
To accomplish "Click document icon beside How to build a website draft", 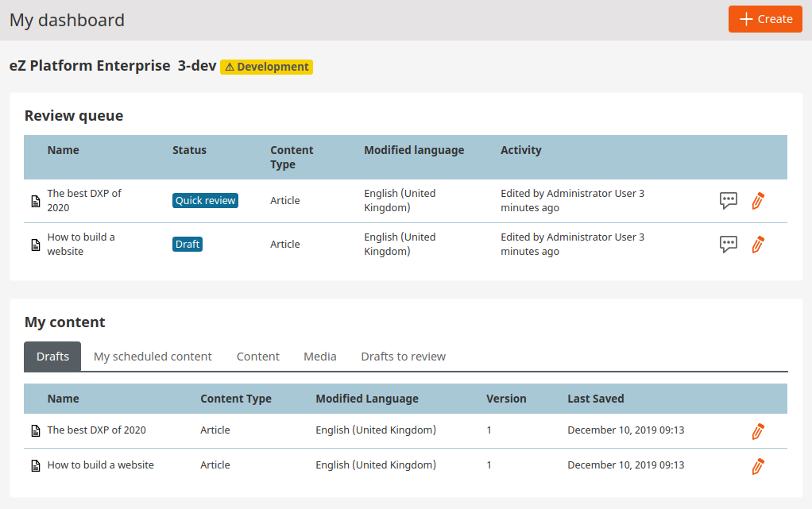I will (x=36, y=465).
